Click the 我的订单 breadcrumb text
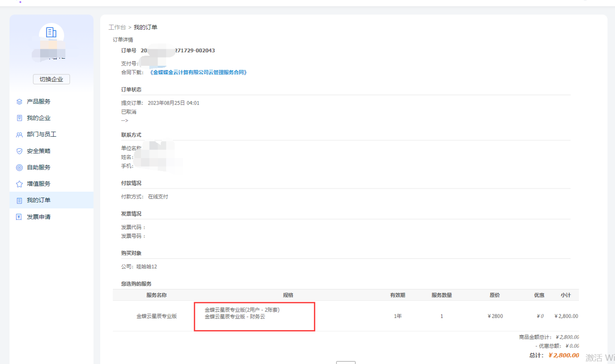This screenshot has height=364, width=615. pos(145,28)
